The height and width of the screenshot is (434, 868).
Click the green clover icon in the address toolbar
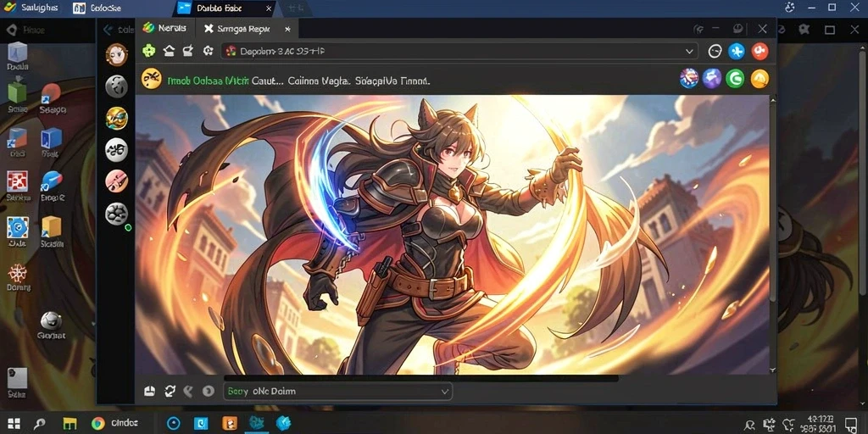coord(149,52)
